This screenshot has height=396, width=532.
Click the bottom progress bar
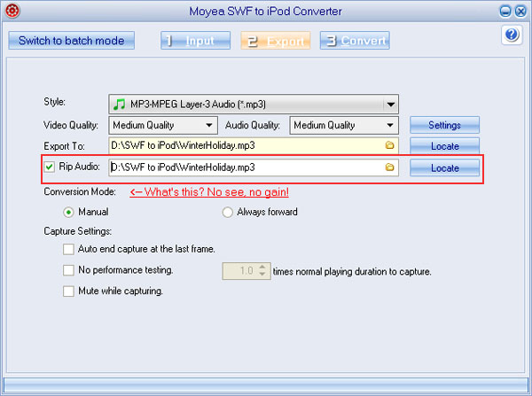coord(266,385)
